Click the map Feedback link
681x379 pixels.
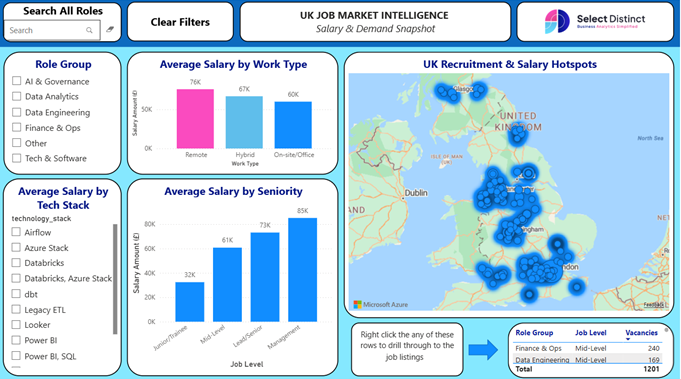653,305
